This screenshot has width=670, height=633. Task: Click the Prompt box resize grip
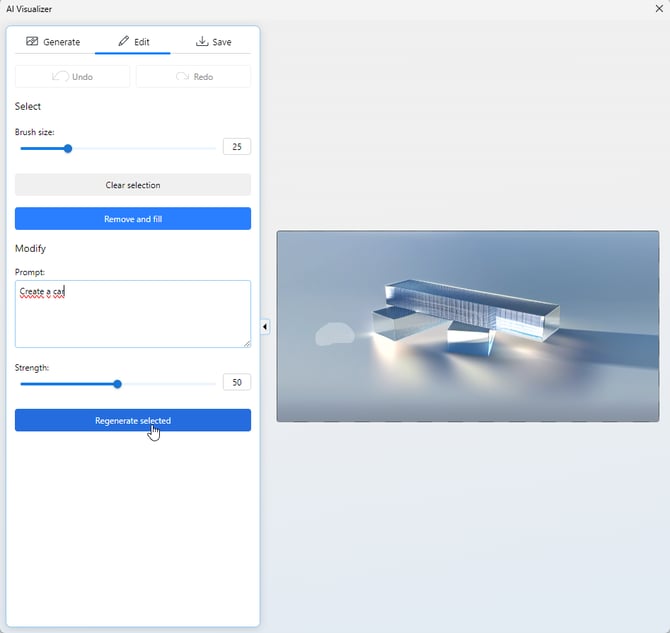[246, 342]
